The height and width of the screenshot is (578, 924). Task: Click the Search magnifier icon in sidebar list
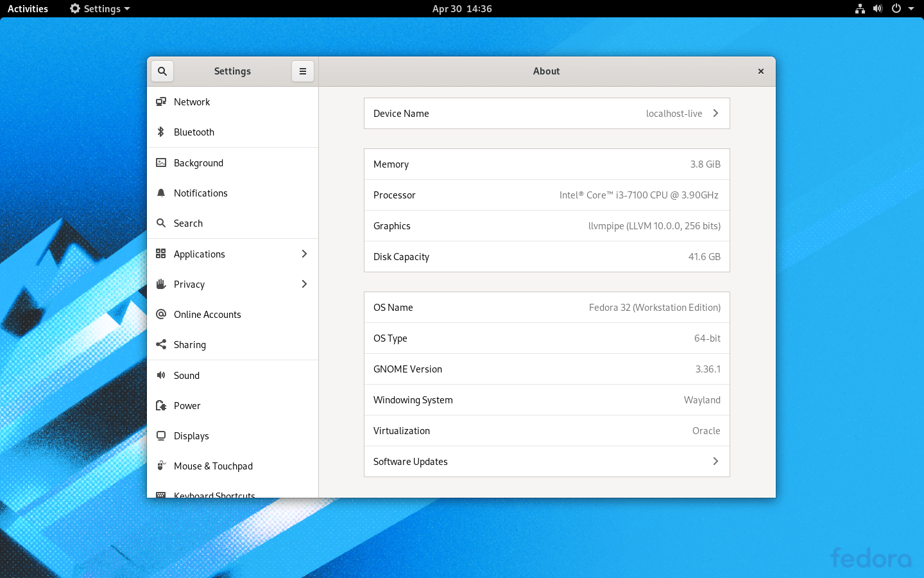pyautogui.click(x=161, y=223)
